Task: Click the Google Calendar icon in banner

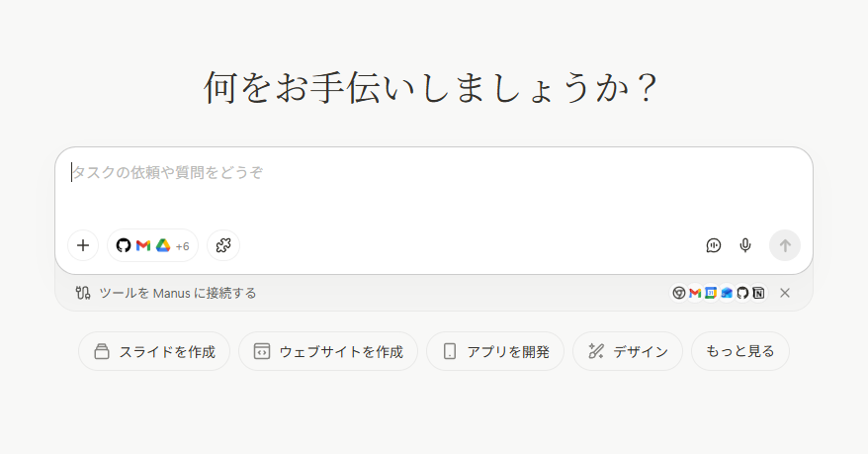Action: [x=711, y=293]
